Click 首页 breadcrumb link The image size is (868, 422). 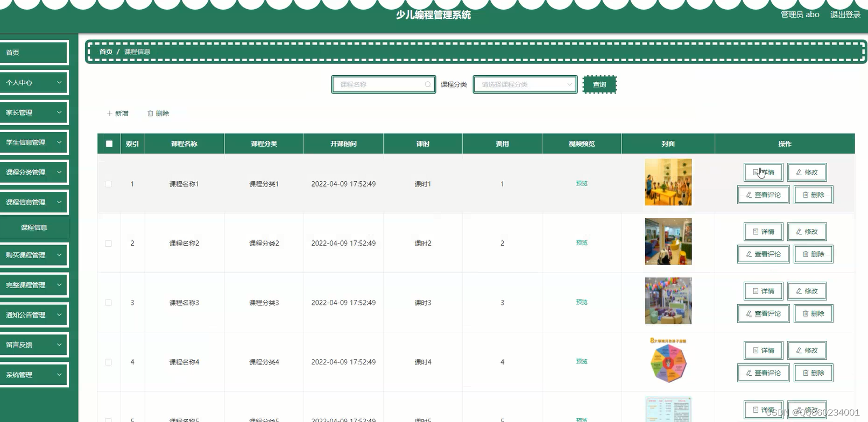pos(106,52)
